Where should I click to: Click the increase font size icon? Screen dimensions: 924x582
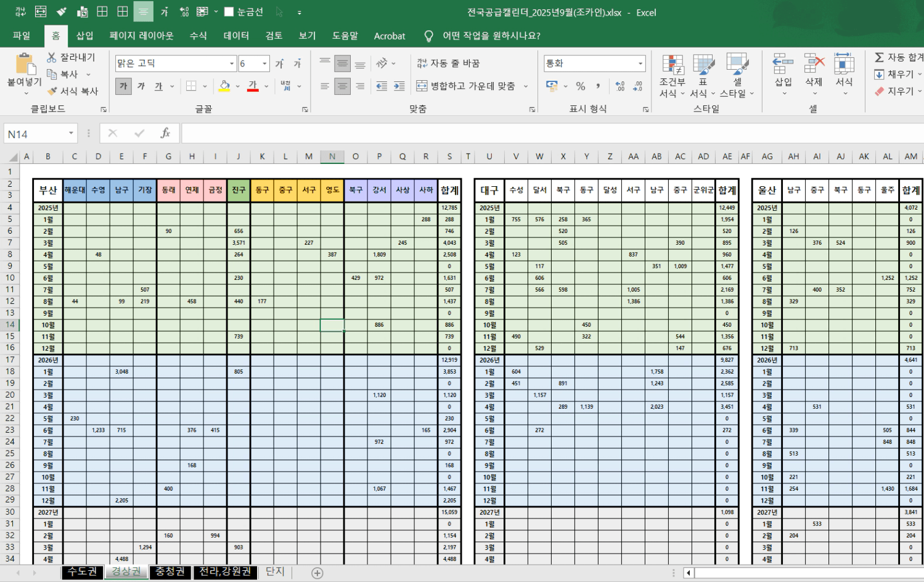pyautogui.click(x=279, y=64)
